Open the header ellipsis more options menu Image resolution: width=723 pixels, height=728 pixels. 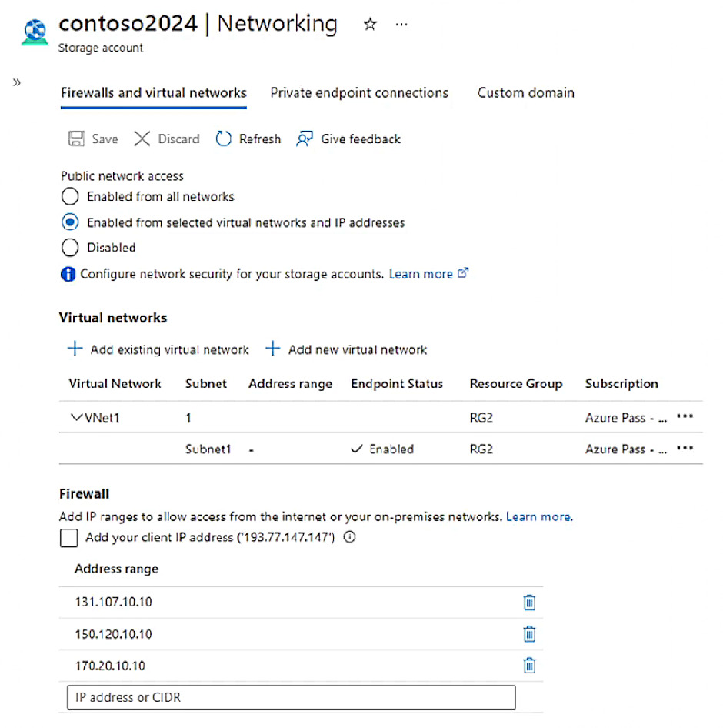pos(401,24)
